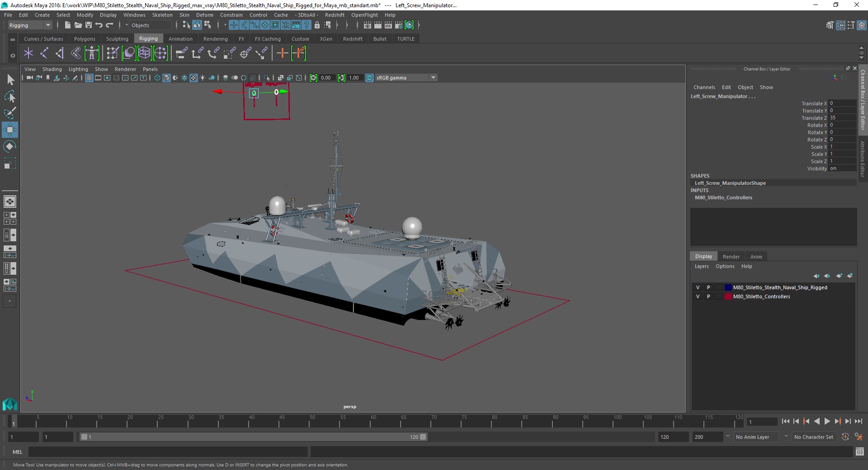This screenshot has width=868, height=470.
Task: Toggle textured display in viewport
Action: (193, 78)
